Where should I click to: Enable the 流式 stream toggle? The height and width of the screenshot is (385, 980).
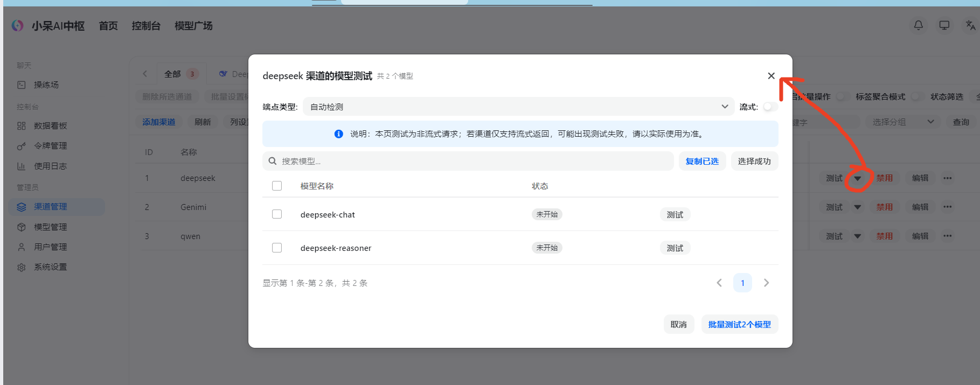[x=770, y=107]
